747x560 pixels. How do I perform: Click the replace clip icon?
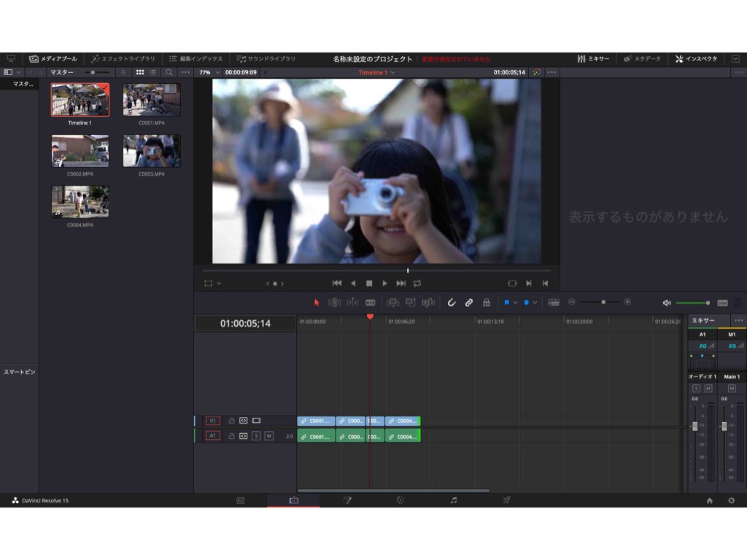tap(428, 303)
